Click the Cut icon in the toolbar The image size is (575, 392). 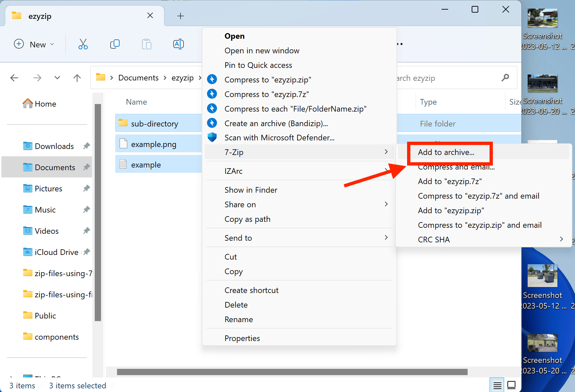point(83,44)
